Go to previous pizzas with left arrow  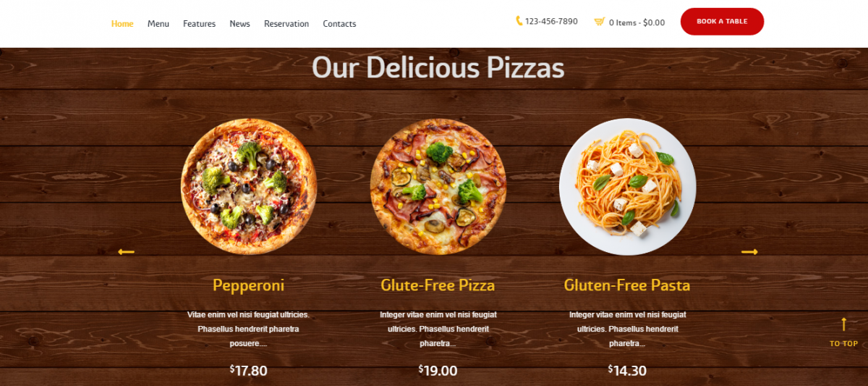pyautogui.click(x=126, y=252)
